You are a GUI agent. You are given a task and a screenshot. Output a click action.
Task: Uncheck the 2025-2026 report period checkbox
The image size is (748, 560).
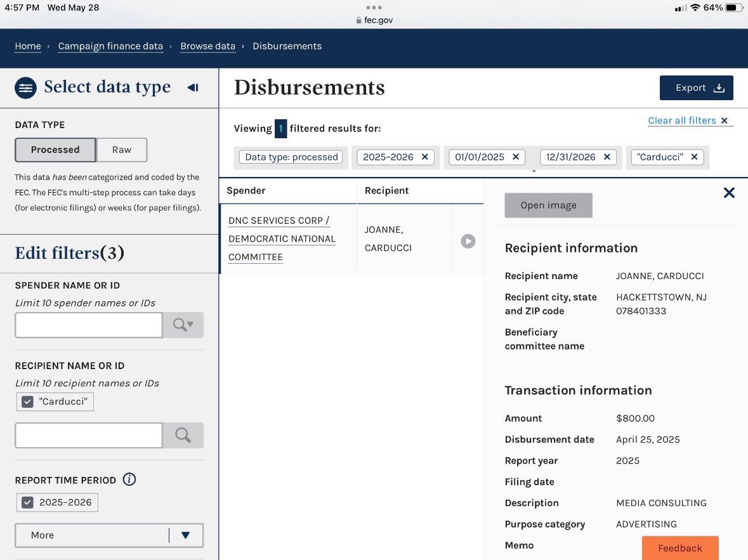click(28, 502)
